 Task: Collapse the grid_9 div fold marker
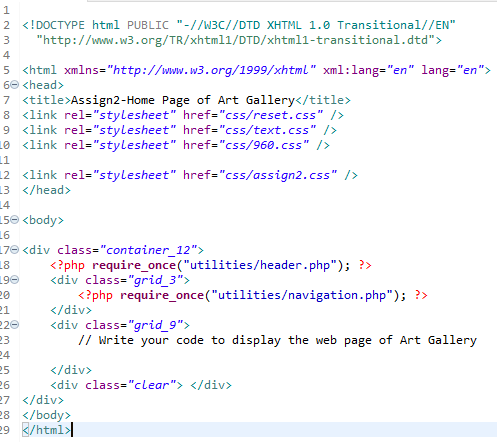point(14,325)
